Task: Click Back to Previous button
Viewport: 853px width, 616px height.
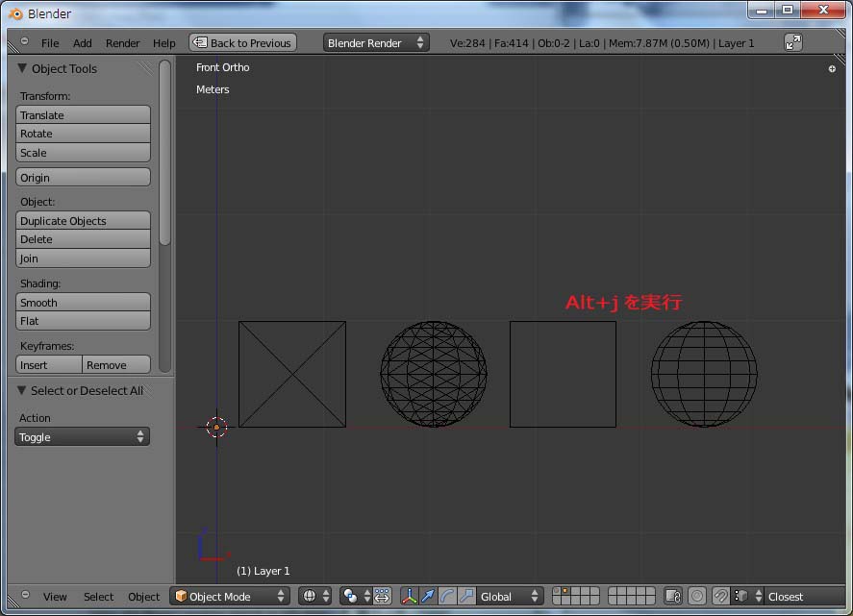Action: click(242, 43)
